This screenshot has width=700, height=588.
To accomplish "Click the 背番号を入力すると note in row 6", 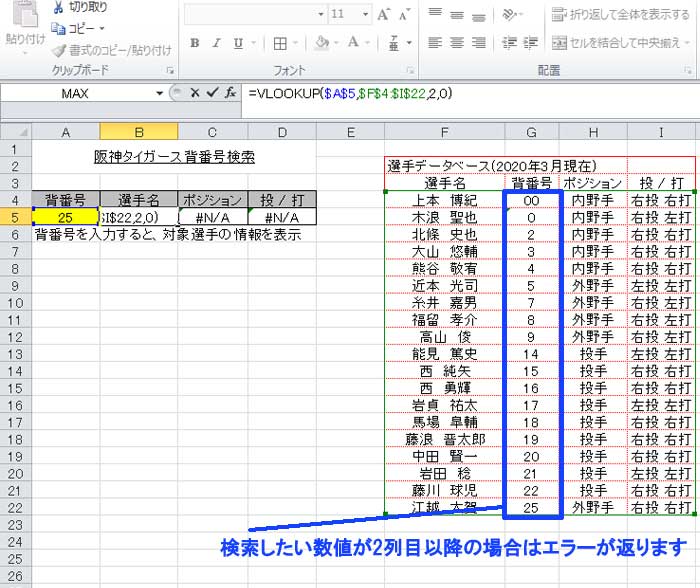I will 168,234.
